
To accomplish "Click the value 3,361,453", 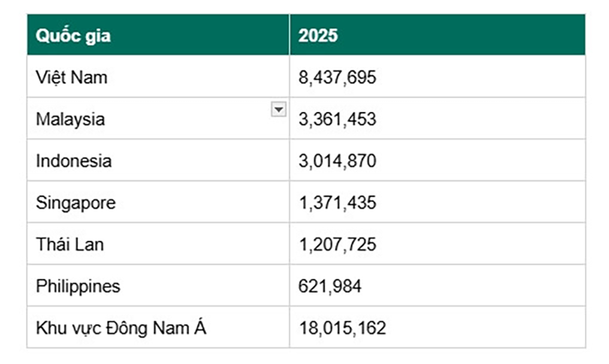I will (337, 119).
